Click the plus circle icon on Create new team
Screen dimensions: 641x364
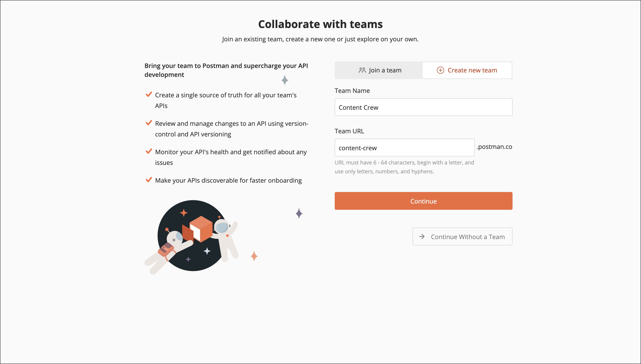[x=440, y=70]
